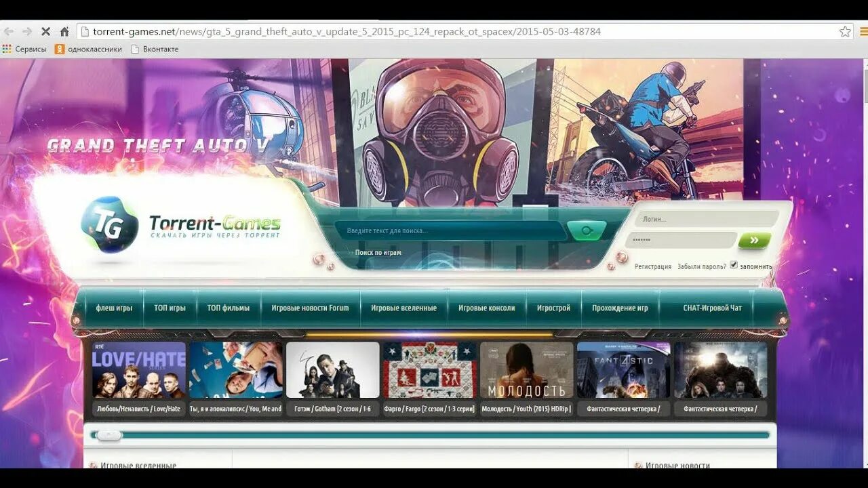868x488 pixels.
Task: Click the Любовь/Ненависть / Love/Hate caption
Action: (138, 409)
